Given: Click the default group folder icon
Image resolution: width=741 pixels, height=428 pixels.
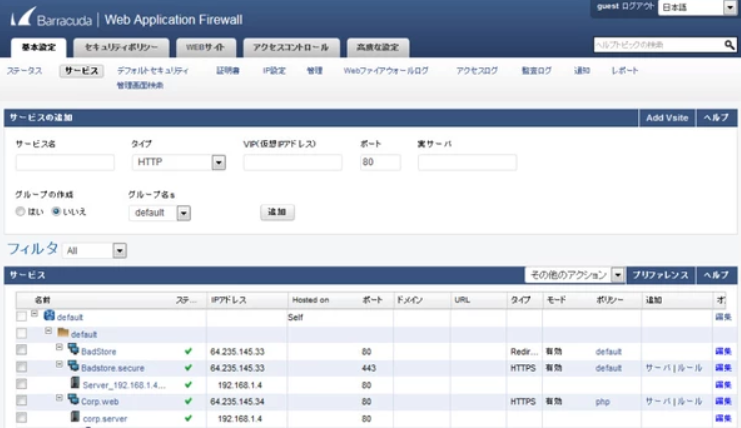Looking at the screenshot, I should tap(63, 333).
